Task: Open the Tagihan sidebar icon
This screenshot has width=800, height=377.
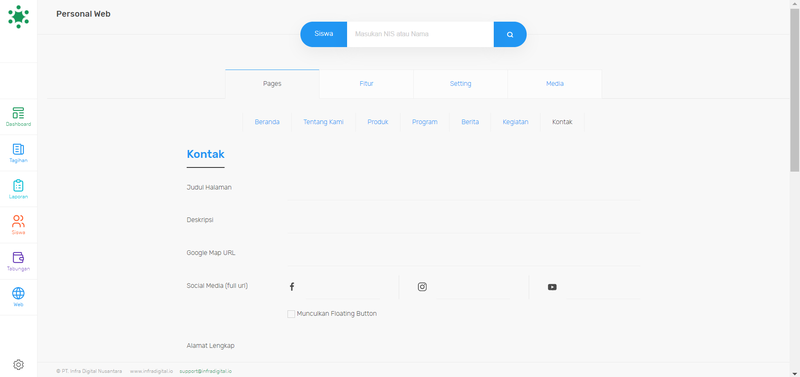Action: 18,153
